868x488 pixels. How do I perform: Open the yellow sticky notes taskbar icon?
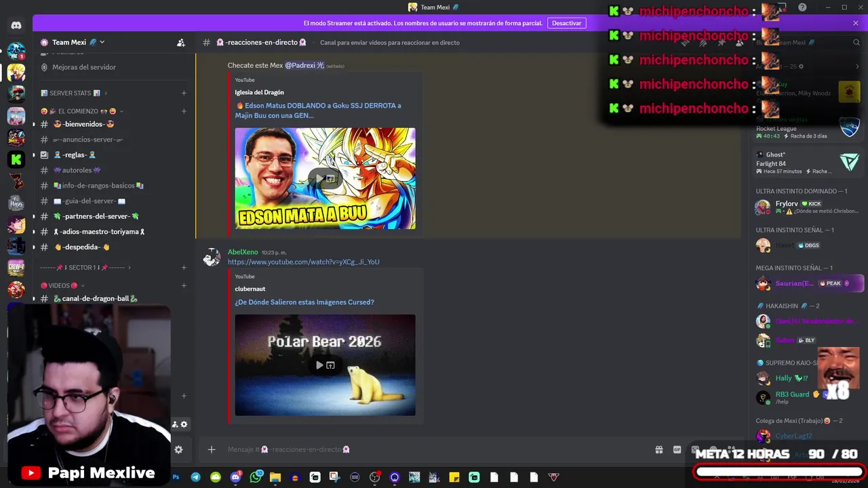454,477
